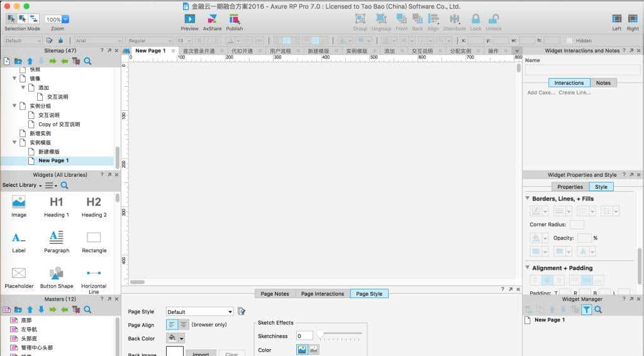Open the Select Library dropdown
Image resolution: width=644 pixels, height=356 pixels.
pyautogui.click(x=22, y=186)
